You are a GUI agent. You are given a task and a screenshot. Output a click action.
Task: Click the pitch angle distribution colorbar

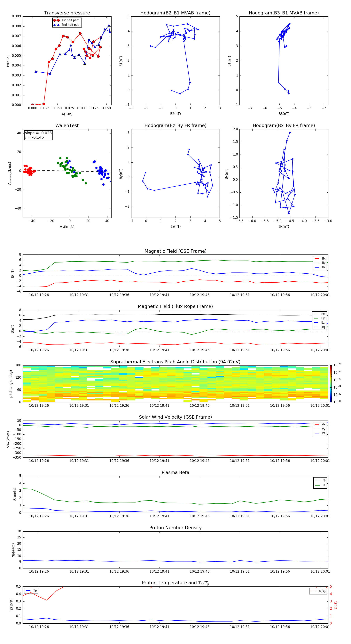[331, 383]
